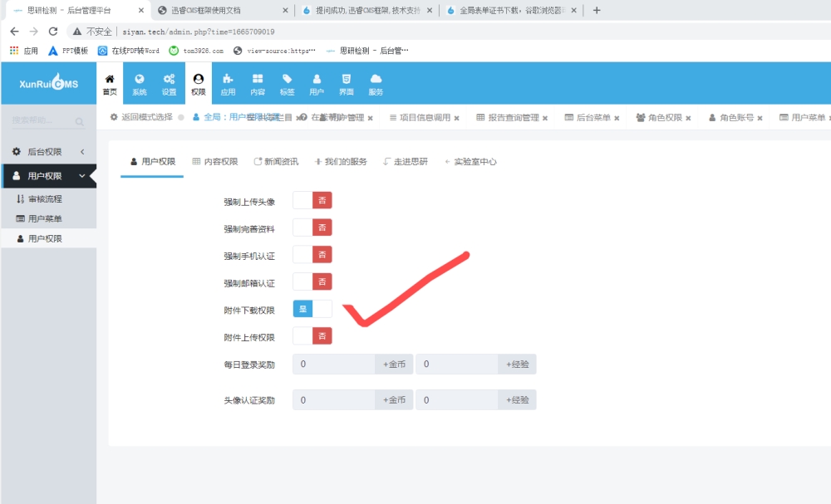The image size is (831, 504).
Task: Open the 项目信息调用 page tab
Action: pyautogui.click(x=420, y=118)
